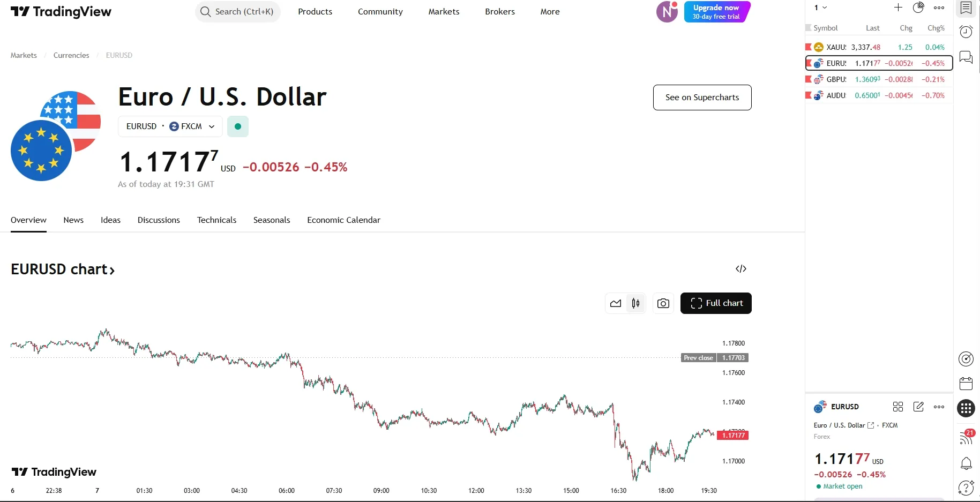Open the chats speech bubble icon
Image resolution: width=980 pixels, height=502 pixels.
pos(966,57)
